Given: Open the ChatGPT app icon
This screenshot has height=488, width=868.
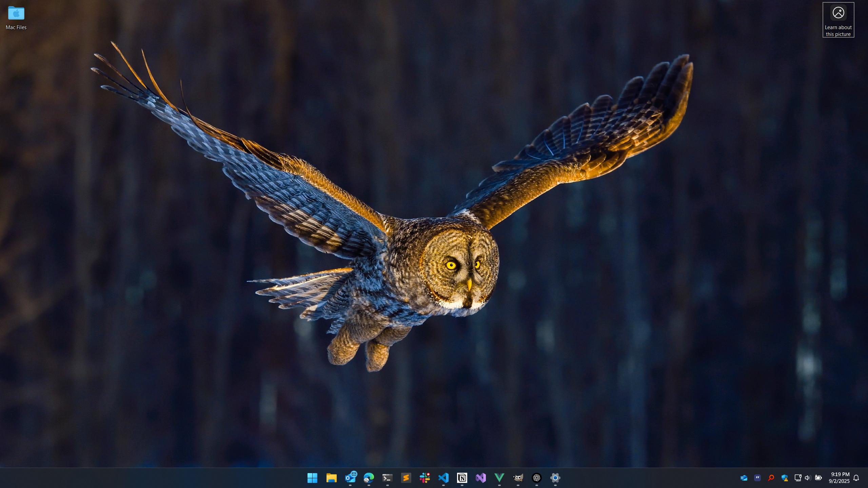Looking at the screenshot, I should click(537, 478).
